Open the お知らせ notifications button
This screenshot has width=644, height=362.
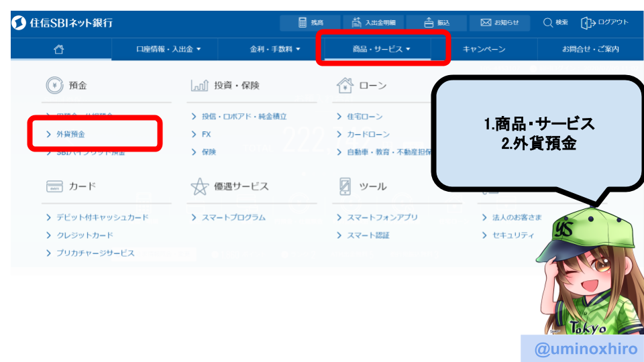(499, 23)
